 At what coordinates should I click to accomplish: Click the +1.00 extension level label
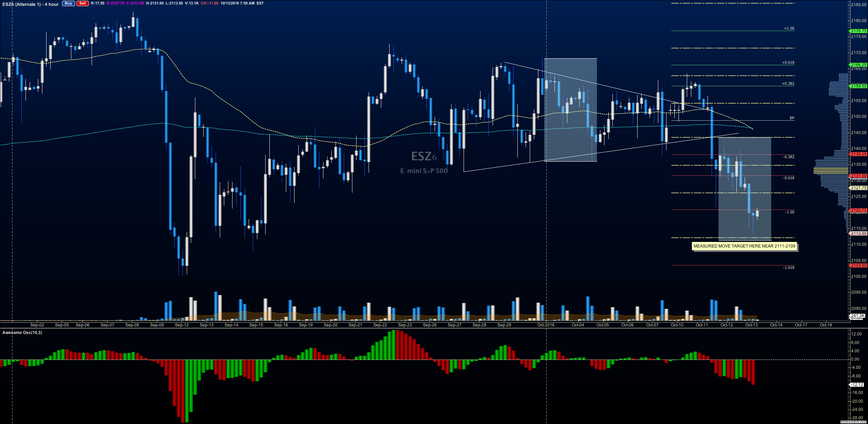pyautogui.click(x=789, y=29)
